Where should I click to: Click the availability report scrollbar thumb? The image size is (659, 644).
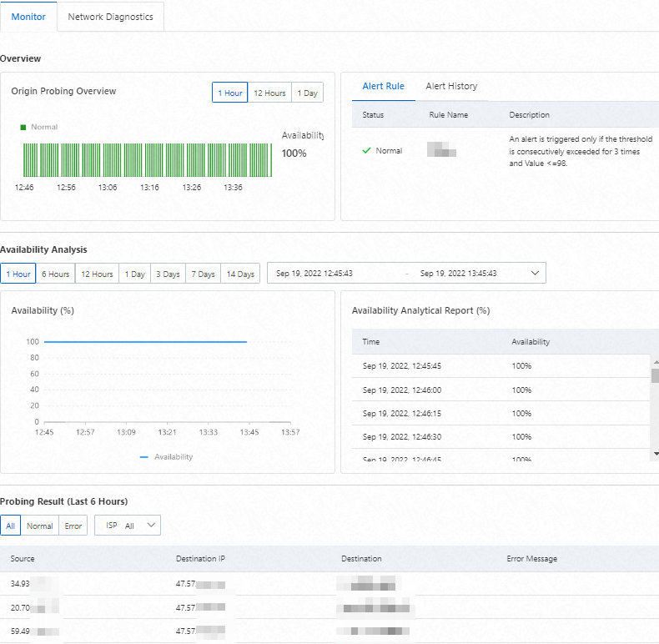(656, 375)
